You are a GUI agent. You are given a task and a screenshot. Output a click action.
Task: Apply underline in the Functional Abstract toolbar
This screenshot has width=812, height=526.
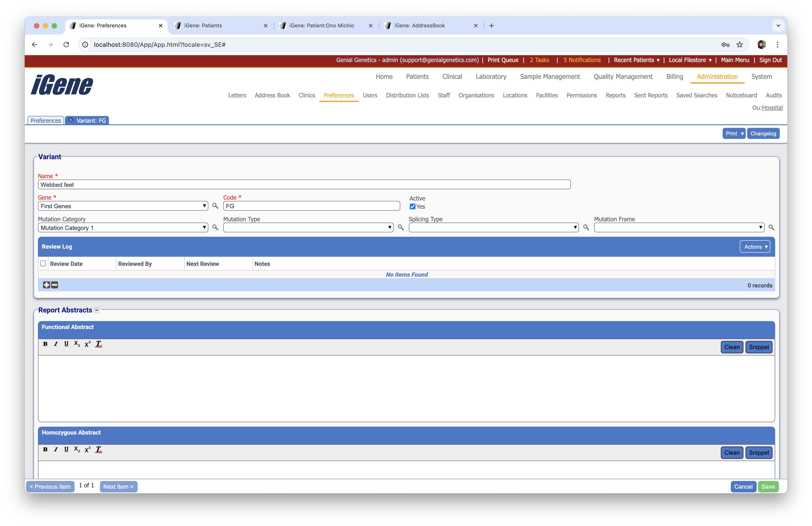66,344
